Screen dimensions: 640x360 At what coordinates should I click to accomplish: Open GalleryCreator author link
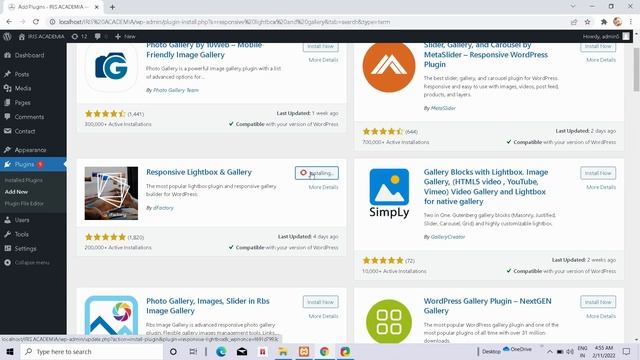point(448,237)
